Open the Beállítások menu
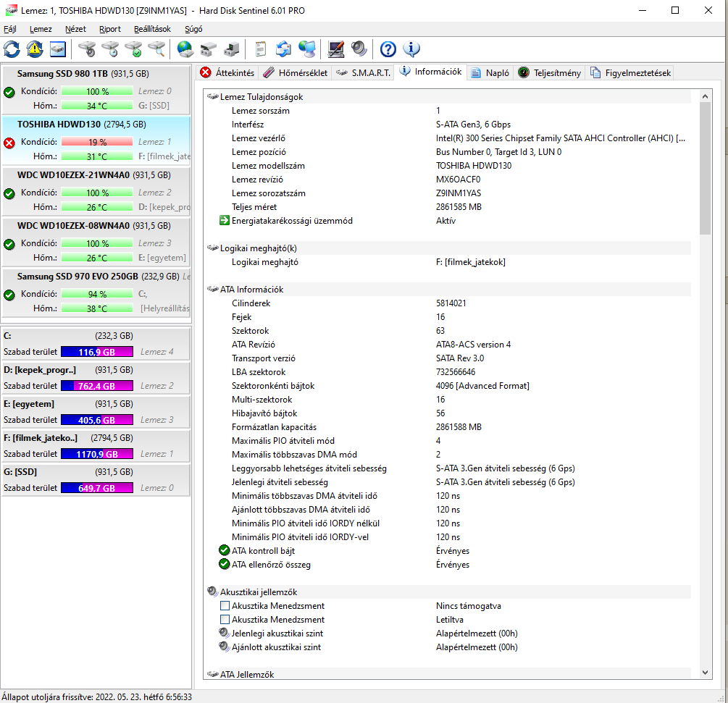The image size is (728, 703). click(152, 29)
